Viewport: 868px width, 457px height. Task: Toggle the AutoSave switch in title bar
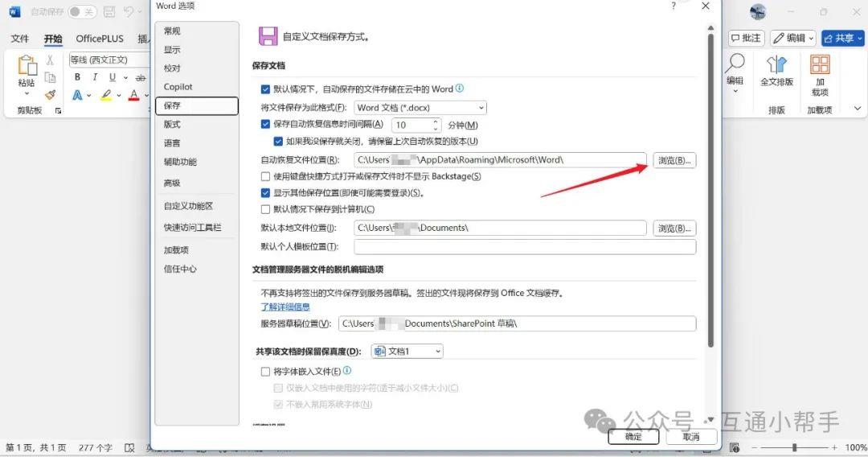83,11
